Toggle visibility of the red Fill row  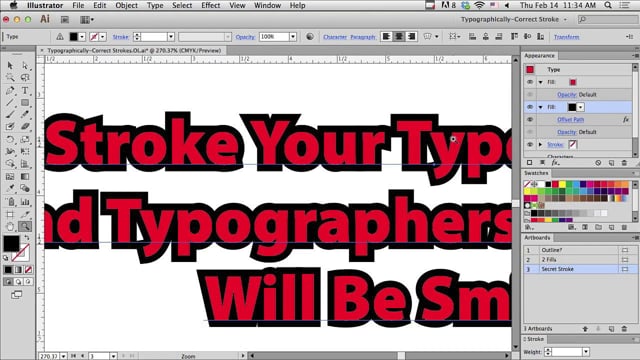pyautogui.click(x=530, y=82)
